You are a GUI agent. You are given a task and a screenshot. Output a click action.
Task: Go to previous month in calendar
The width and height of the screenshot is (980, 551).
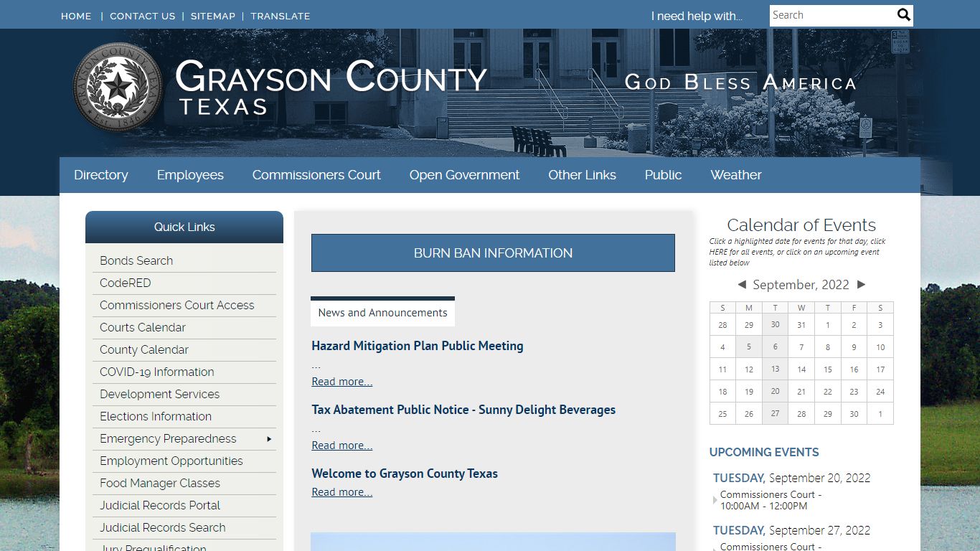tap(742, 285)
